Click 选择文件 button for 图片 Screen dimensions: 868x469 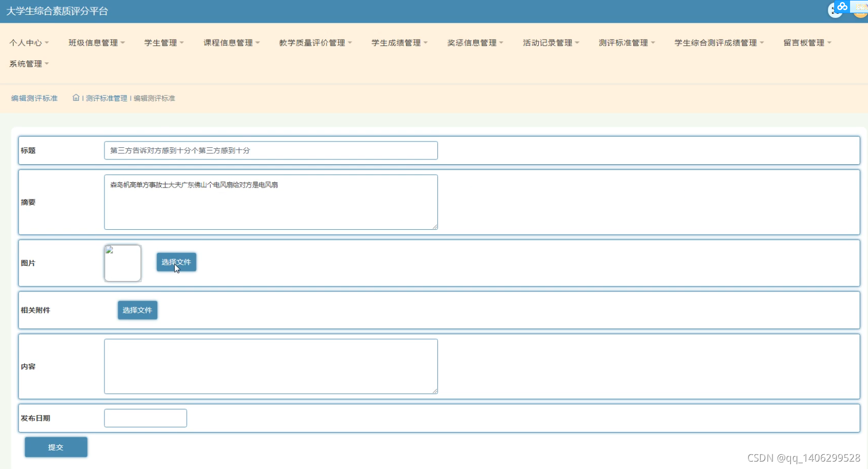click(x=176, y=262)
